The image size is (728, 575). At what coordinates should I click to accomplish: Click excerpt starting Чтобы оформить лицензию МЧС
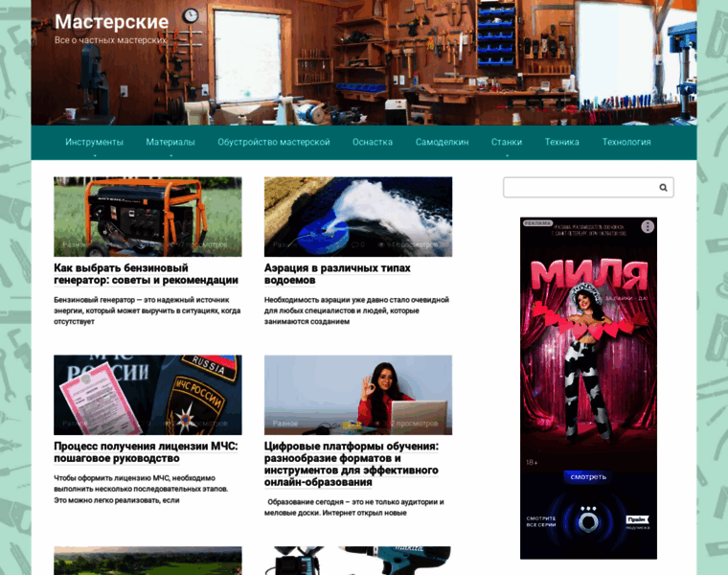pyautogui.click(x=141, y=489)
